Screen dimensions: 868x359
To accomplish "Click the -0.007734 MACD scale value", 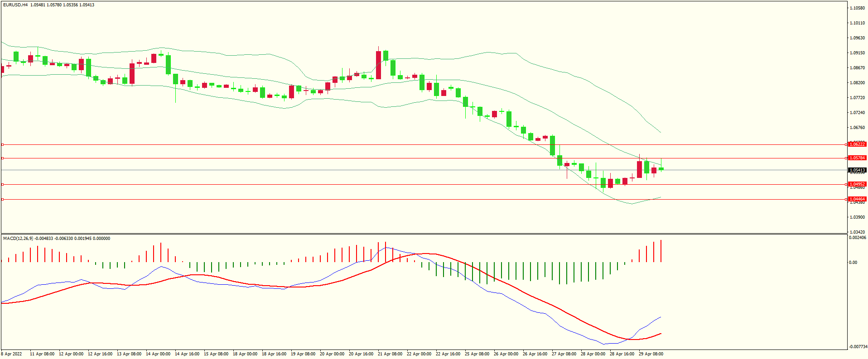I will [858, 347].
